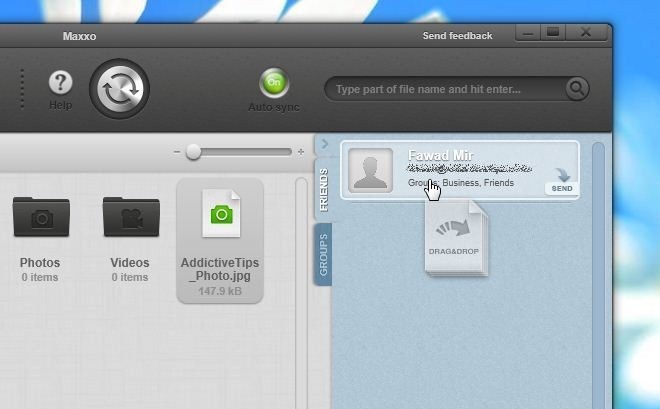Click the Maxxo title text
Screen dimensions: 660x409
[80, 36]
